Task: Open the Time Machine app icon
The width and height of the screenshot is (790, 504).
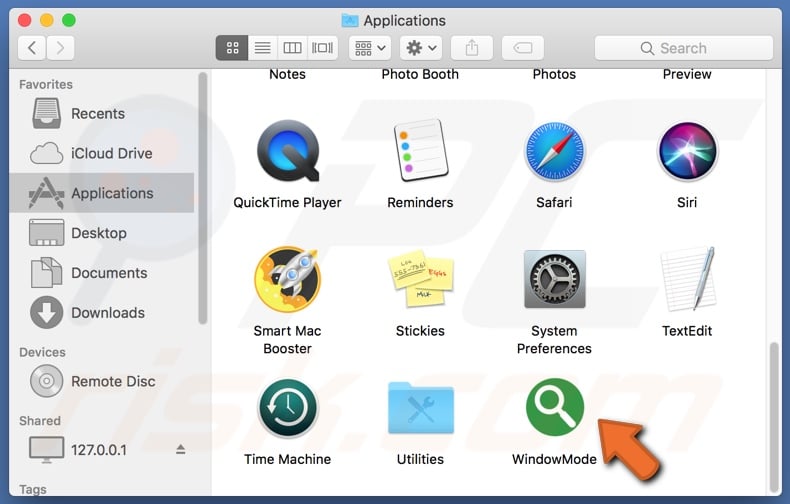Action: [288, 408]
